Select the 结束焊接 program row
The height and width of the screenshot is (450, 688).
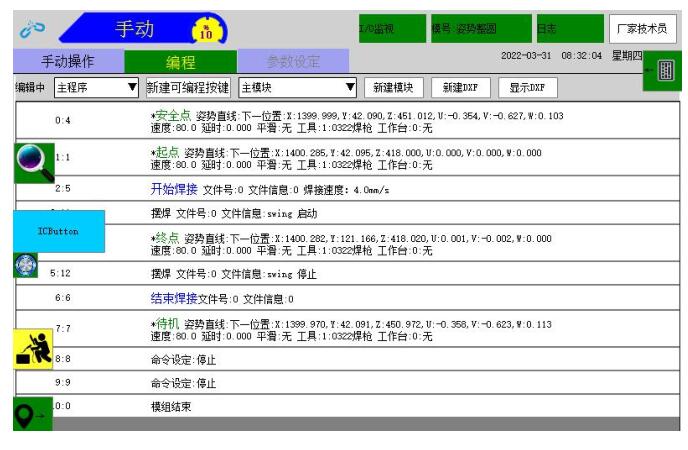coord(348,298)
